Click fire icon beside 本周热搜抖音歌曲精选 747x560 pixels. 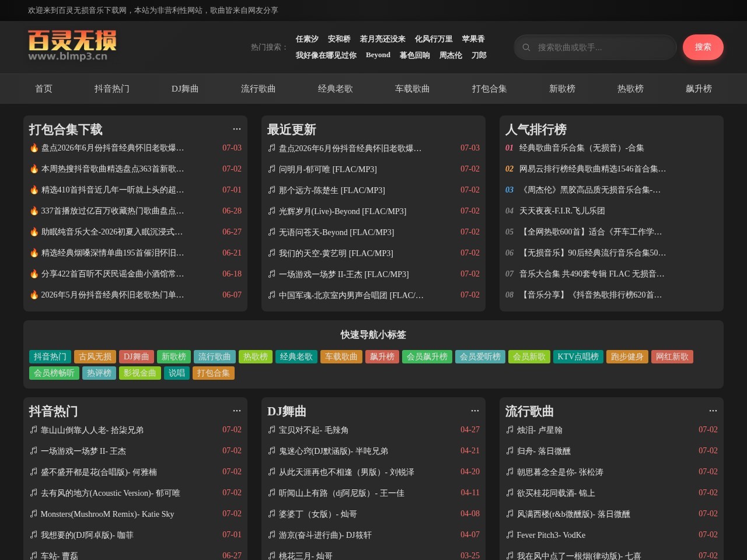click(34, 169)
